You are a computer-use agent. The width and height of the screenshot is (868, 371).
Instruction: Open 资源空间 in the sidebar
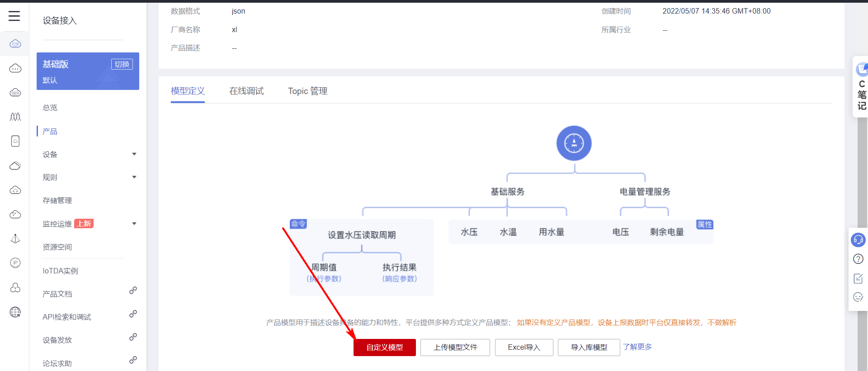[x=57, y=247]
